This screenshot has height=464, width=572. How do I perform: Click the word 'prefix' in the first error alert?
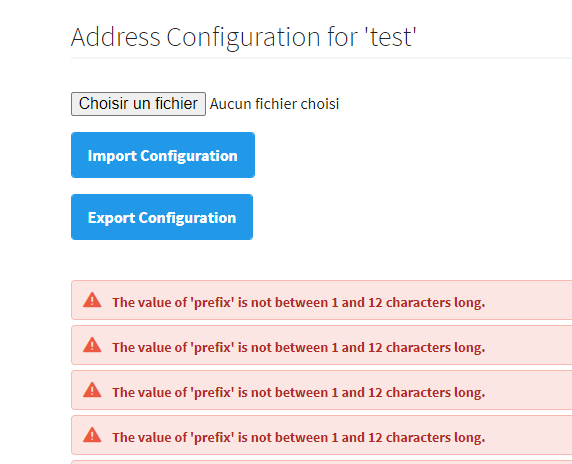[212, 303]
